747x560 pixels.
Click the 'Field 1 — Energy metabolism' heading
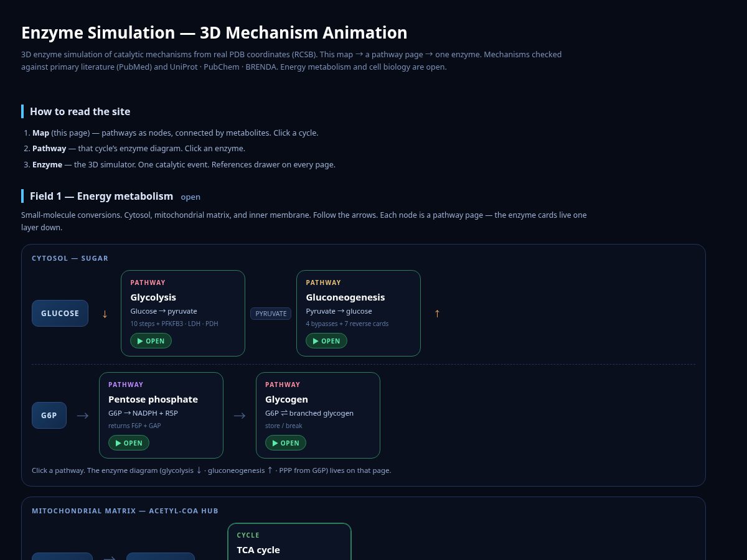tap(101, 196)
